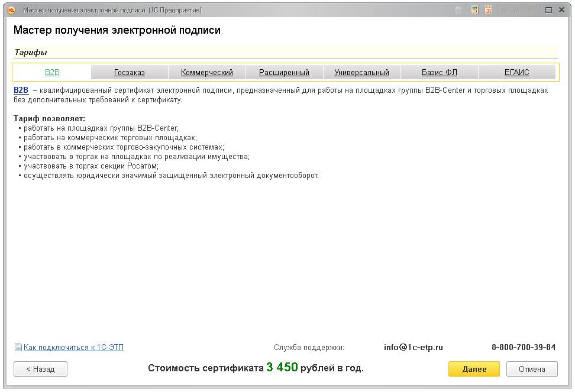
Task: Click the document icon beside Как подключиться
Action: click(x=18, y=347)
